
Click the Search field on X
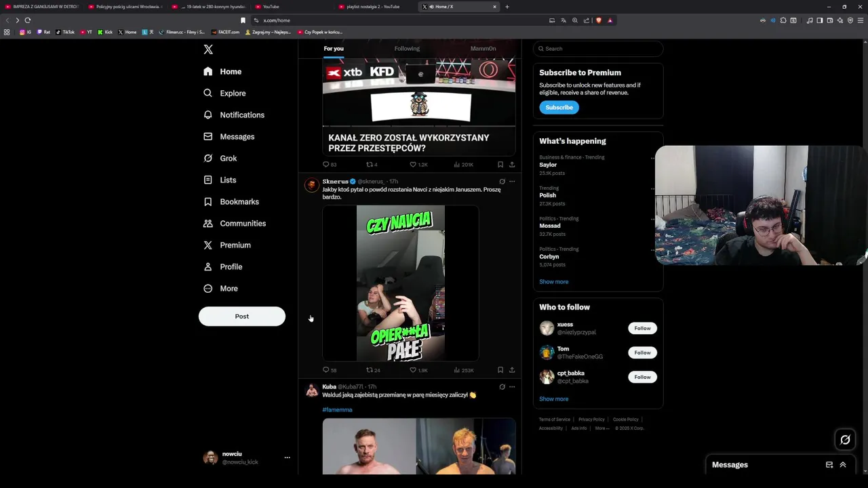click(x=598, y=49)
